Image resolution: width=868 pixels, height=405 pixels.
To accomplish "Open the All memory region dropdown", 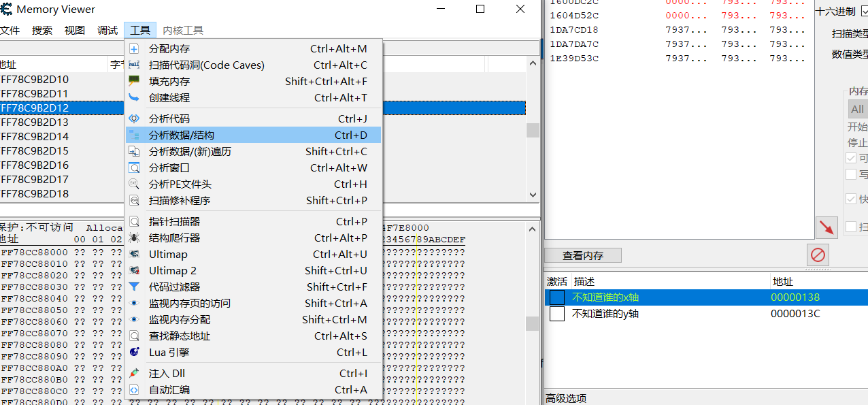I will (858, 109).
